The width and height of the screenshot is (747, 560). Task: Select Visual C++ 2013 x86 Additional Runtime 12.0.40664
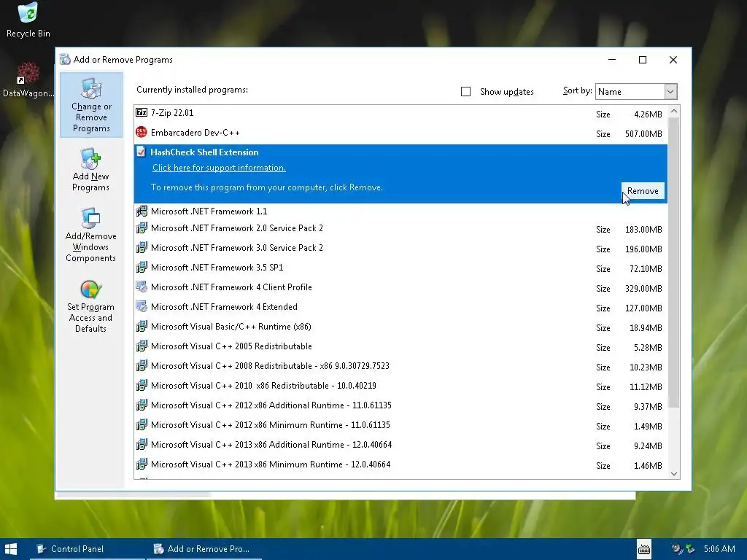(400, 445)
